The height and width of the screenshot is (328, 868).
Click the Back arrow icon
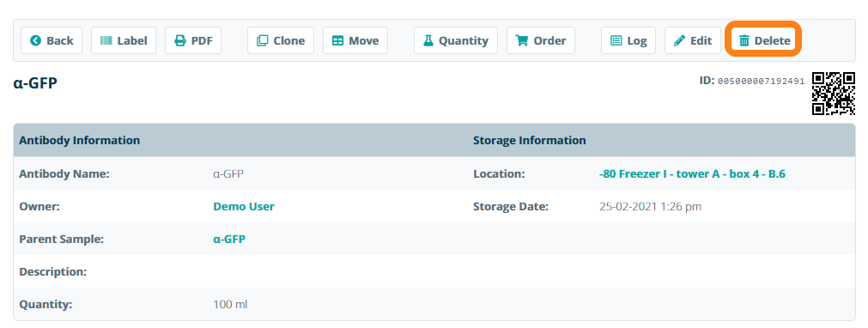click(36, 40)
